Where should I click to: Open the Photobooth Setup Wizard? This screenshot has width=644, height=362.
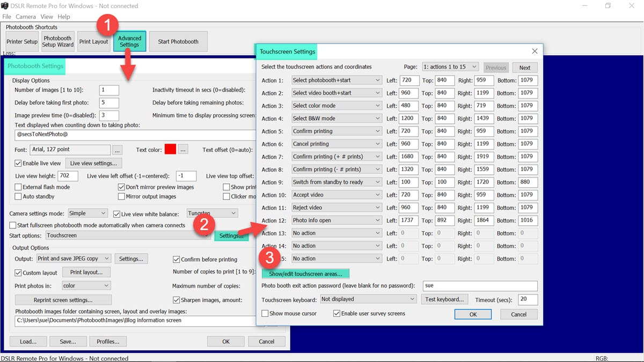[x=57, y=42]
